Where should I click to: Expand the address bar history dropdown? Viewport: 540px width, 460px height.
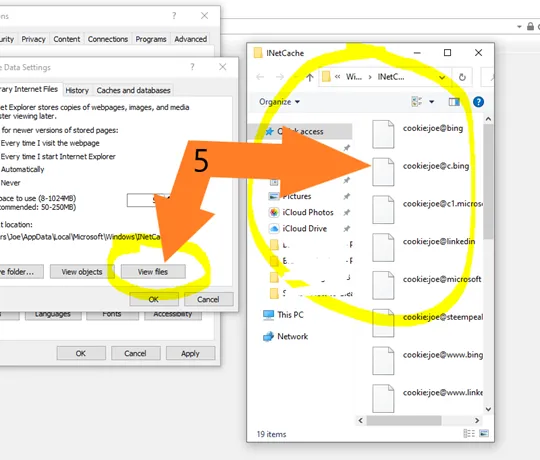(442, 77)
